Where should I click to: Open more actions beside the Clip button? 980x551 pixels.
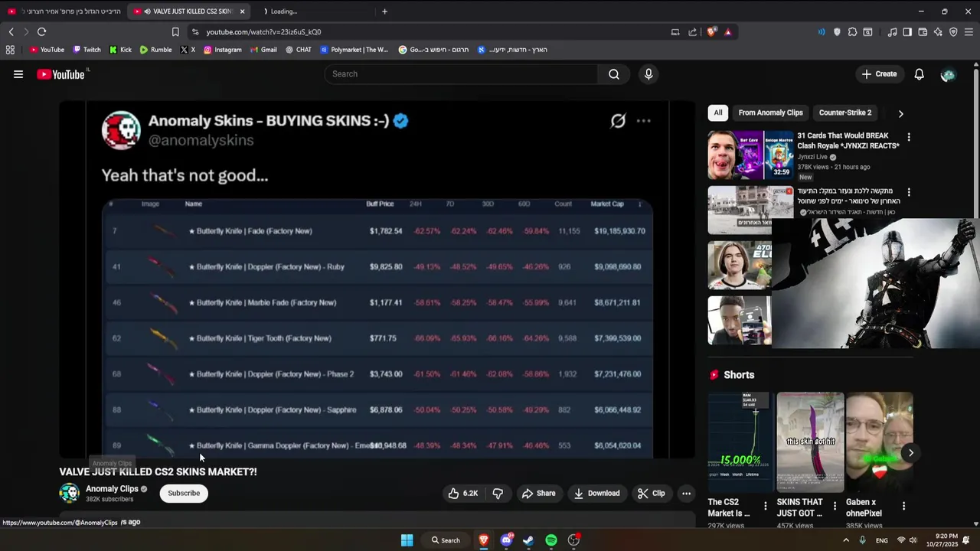(686, 494)
